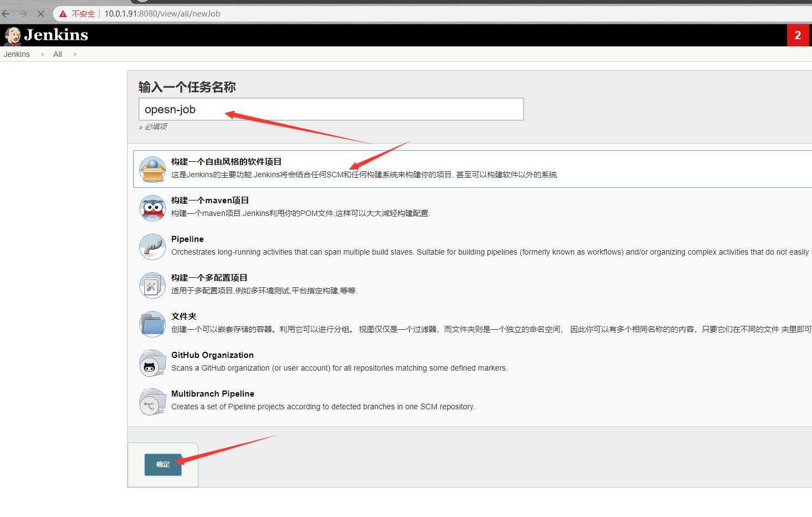Choose 构建一个多配置项目 title
Image resolution: width=812 pixels, height=517 pixels.
click(209, 278)
